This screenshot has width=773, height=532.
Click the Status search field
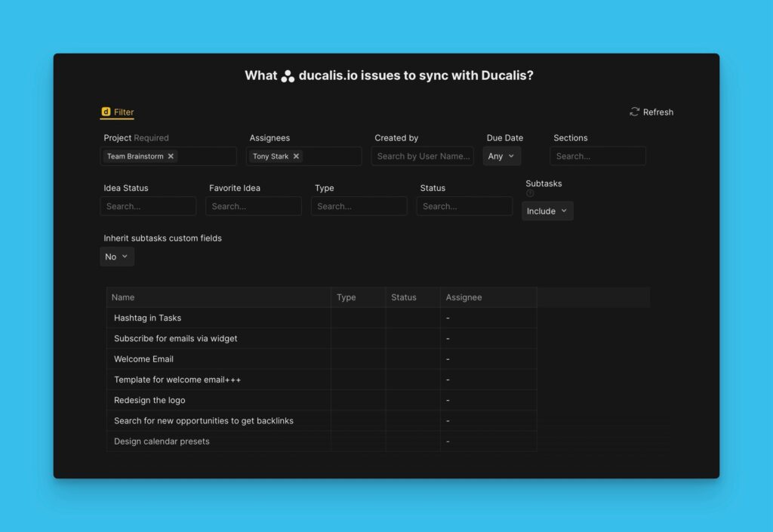(x=464, y=206)
